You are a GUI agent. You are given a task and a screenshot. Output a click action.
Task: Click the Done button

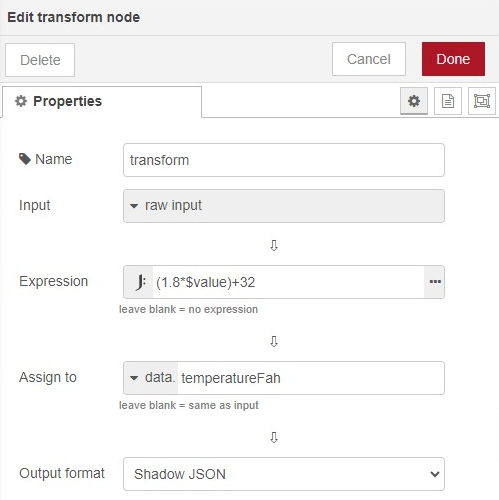[x=453, y=59]
